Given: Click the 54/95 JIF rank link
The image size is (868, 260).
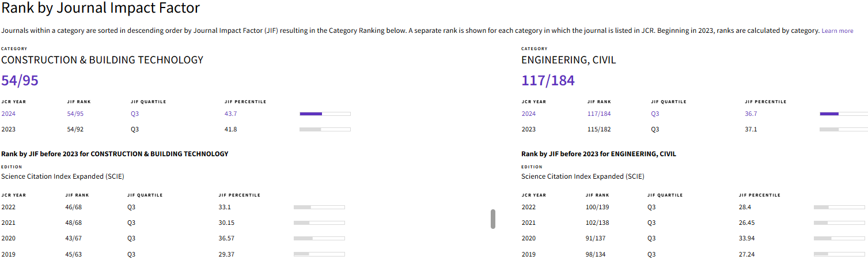Looking at the screenshot, I should coord(75,114).
